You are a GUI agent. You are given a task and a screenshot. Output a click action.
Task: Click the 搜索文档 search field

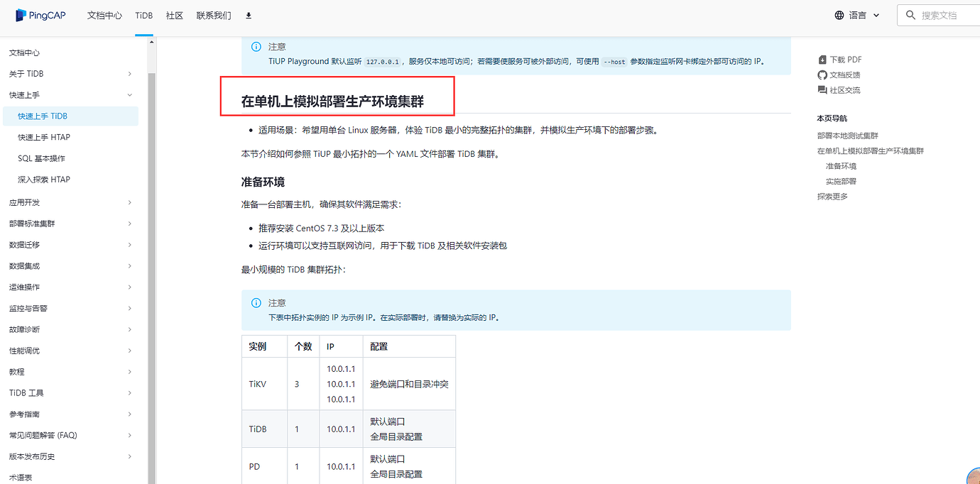pyautogui.click(x=939, y=15)
